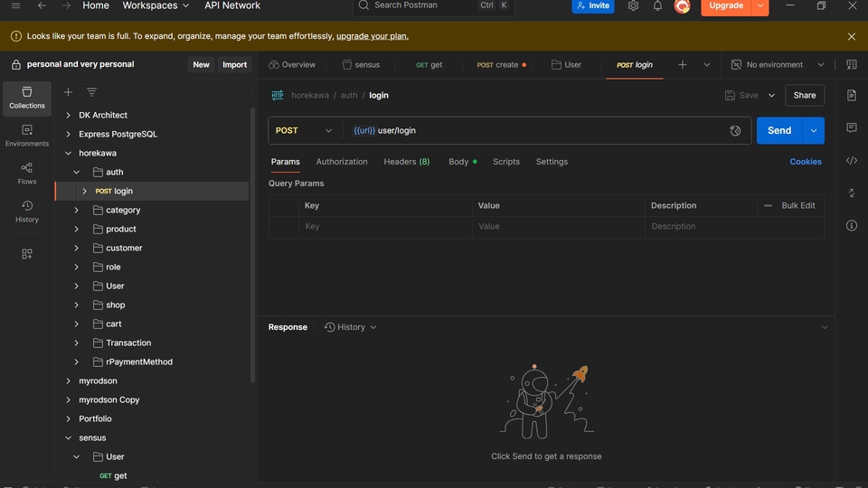
Task: Click the Search Postman field
Action: point(433,5)
